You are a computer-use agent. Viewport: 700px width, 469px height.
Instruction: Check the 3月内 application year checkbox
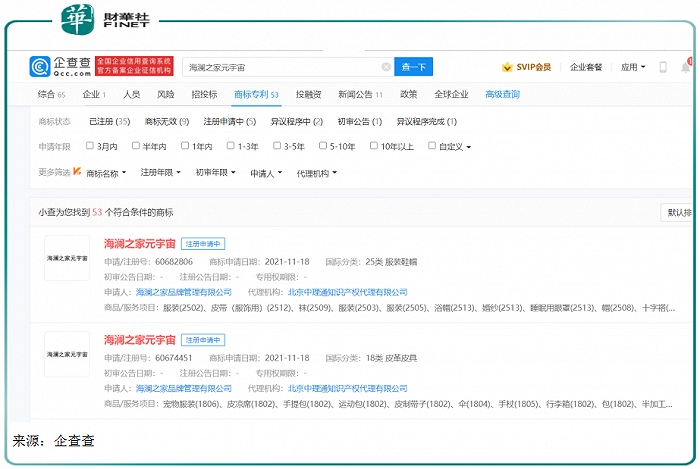tap(90, 146)
